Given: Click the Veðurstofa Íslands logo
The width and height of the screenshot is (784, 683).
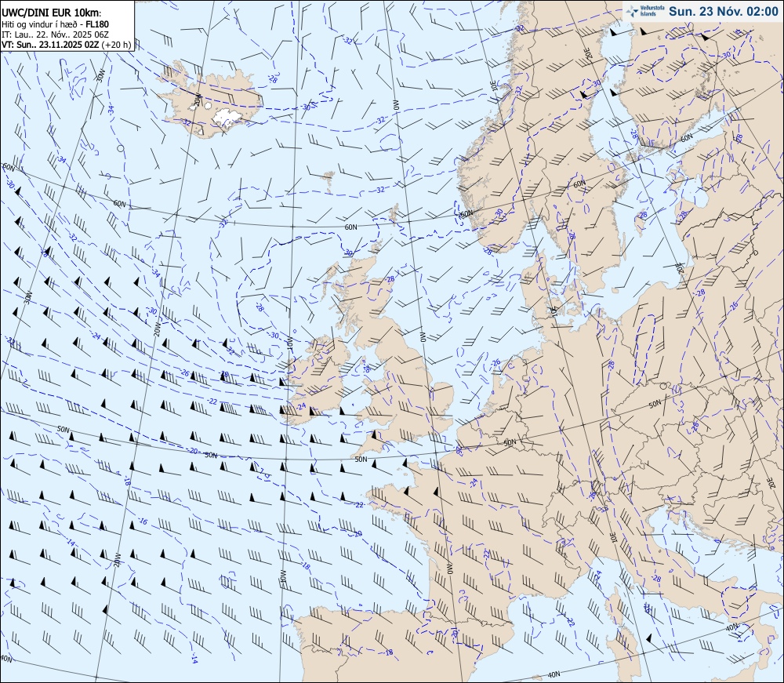Looking at the screenshot, I should coord(644,12).
